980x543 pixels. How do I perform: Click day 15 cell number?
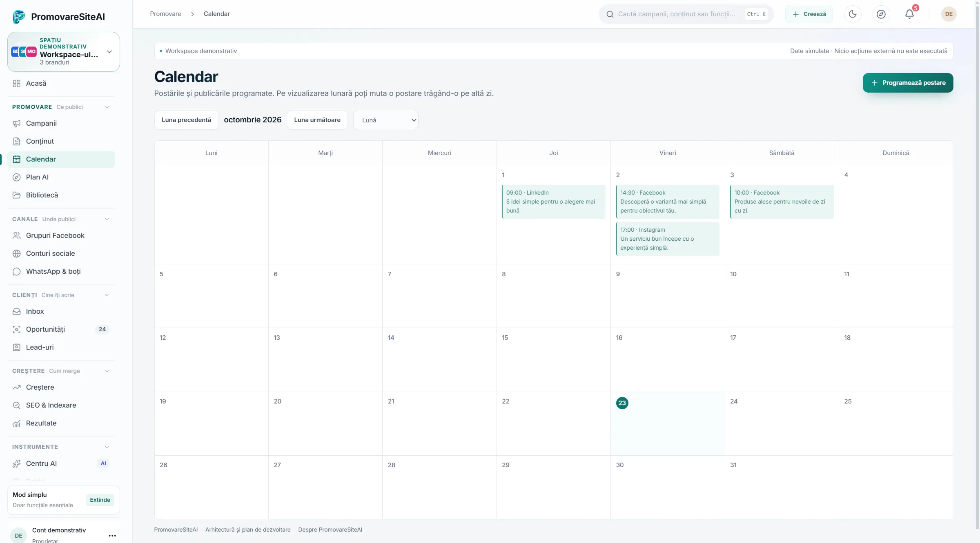point(505,338)
